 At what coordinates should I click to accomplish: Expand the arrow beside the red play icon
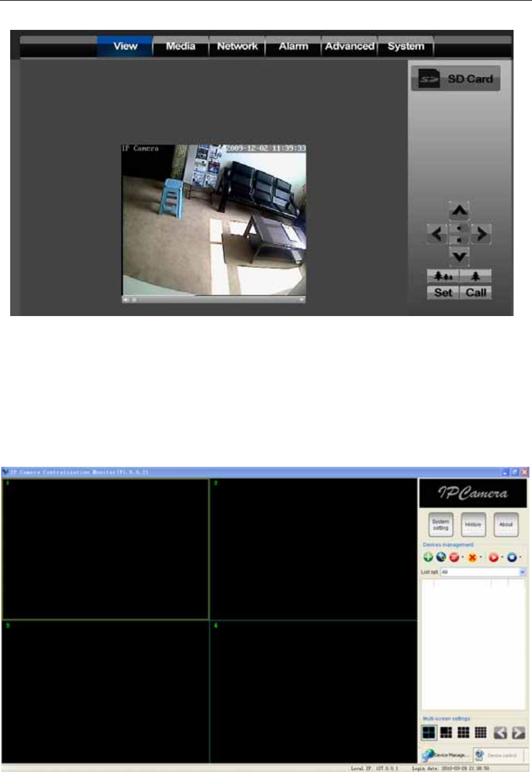tap(502, 557)
